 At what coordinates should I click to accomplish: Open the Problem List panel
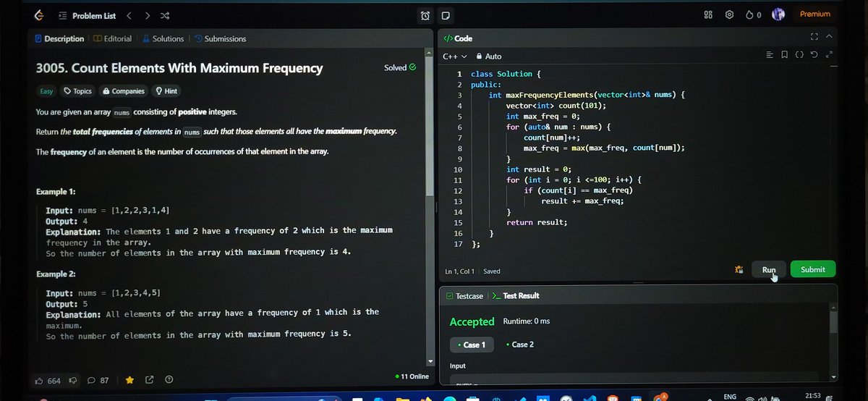point(87,16)
